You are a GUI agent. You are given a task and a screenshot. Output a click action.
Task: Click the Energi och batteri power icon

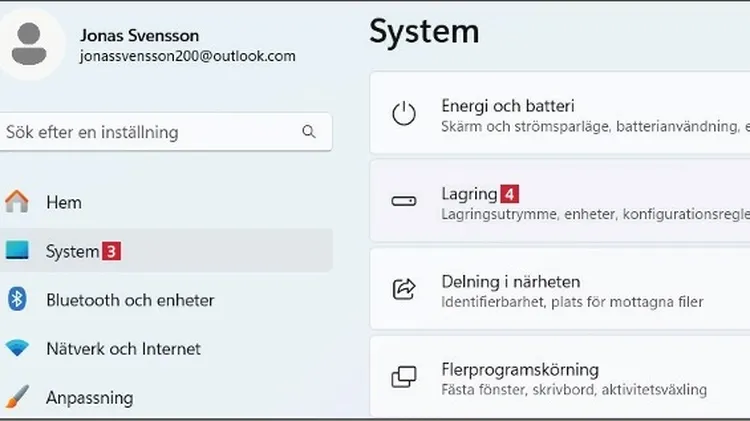[x=404, y=114]
